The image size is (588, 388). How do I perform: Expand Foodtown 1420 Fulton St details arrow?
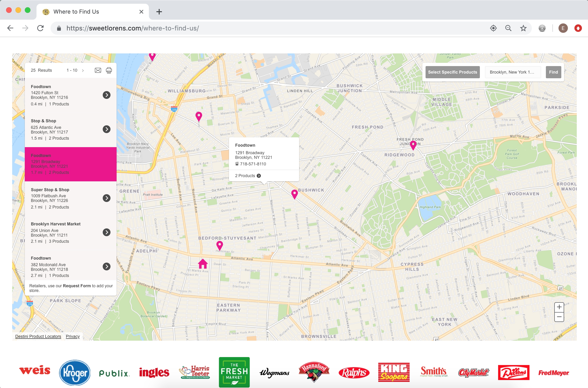tap(107, 95)
